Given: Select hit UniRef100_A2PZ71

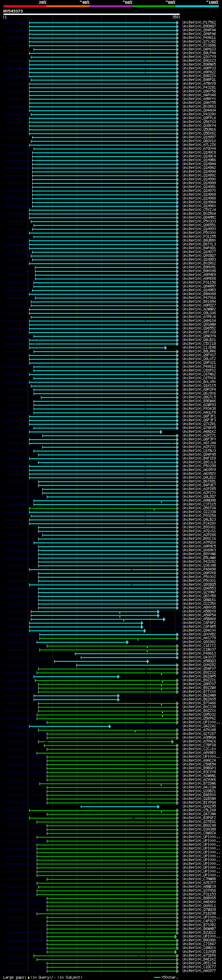Looking at the screenshot, I should tap(199, 436).
